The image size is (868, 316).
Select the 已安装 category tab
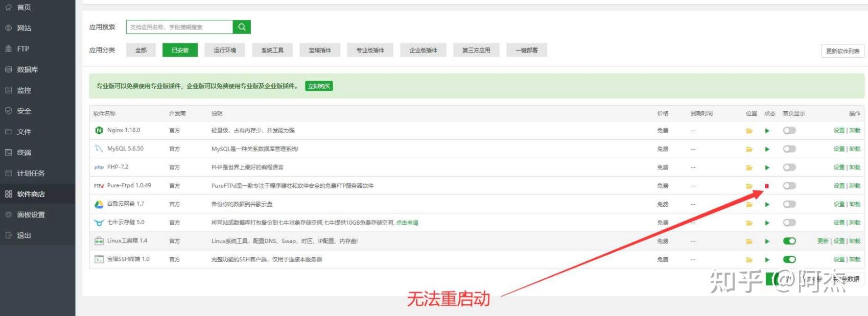click(x=180, y=50)
